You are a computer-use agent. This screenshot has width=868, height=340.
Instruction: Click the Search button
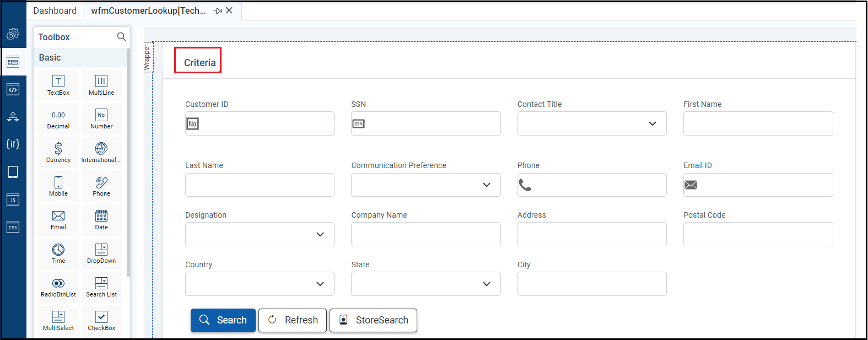223,320
